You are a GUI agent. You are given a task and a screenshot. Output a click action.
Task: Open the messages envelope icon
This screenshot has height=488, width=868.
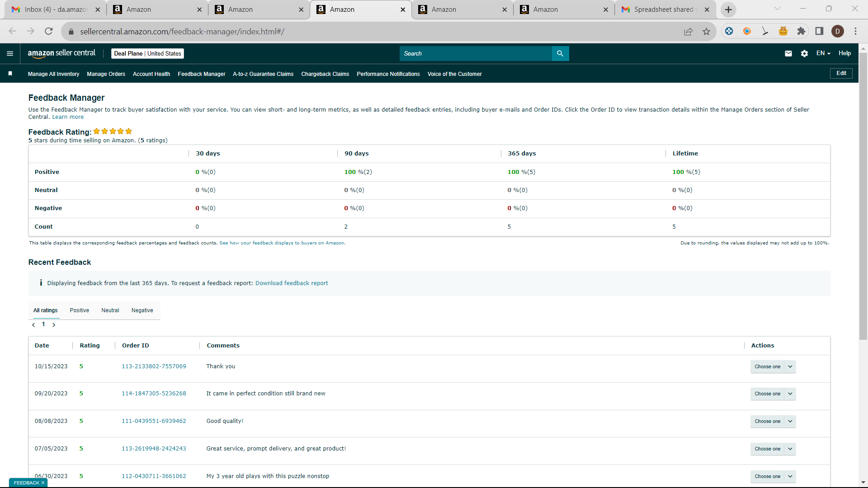(788, 53)
